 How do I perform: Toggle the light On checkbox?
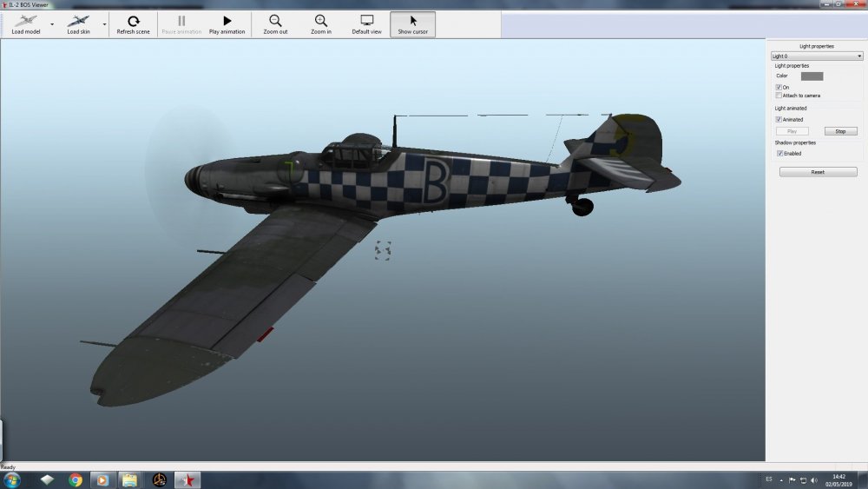779,88
